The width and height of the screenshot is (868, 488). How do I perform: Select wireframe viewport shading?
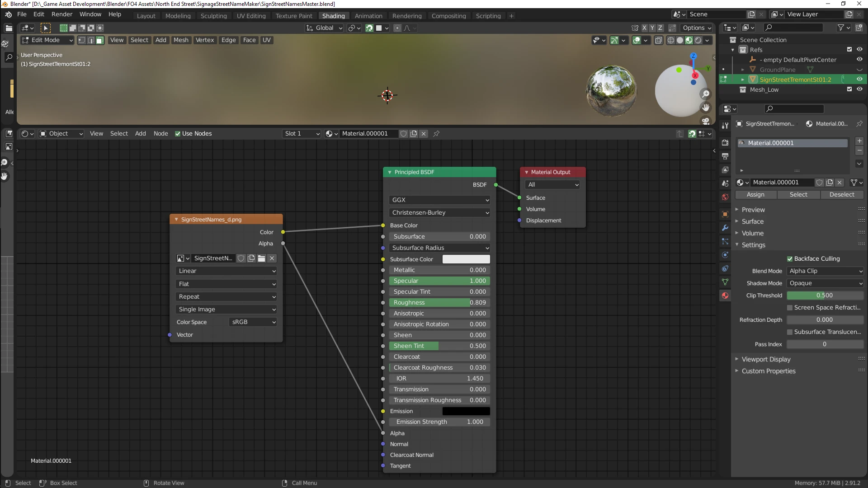[x=671, y=40]
